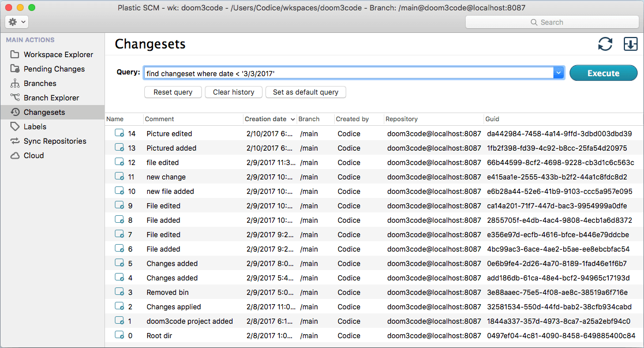The image size is (644, 348).
Task: Select the 'Changes applied' comment
Action: click(174, 306)
